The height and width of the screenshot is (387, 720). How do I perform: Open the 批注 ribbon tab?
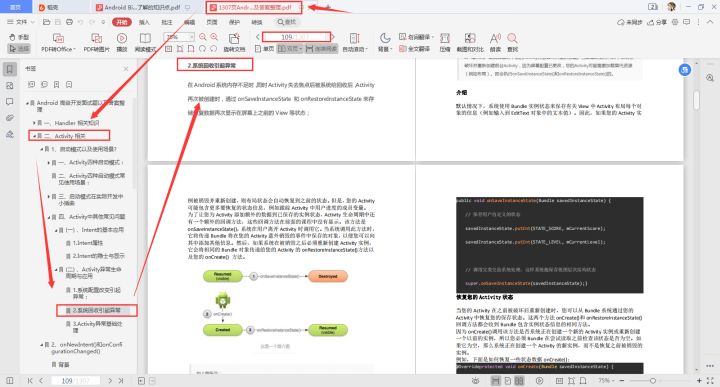tap(167, 22)
